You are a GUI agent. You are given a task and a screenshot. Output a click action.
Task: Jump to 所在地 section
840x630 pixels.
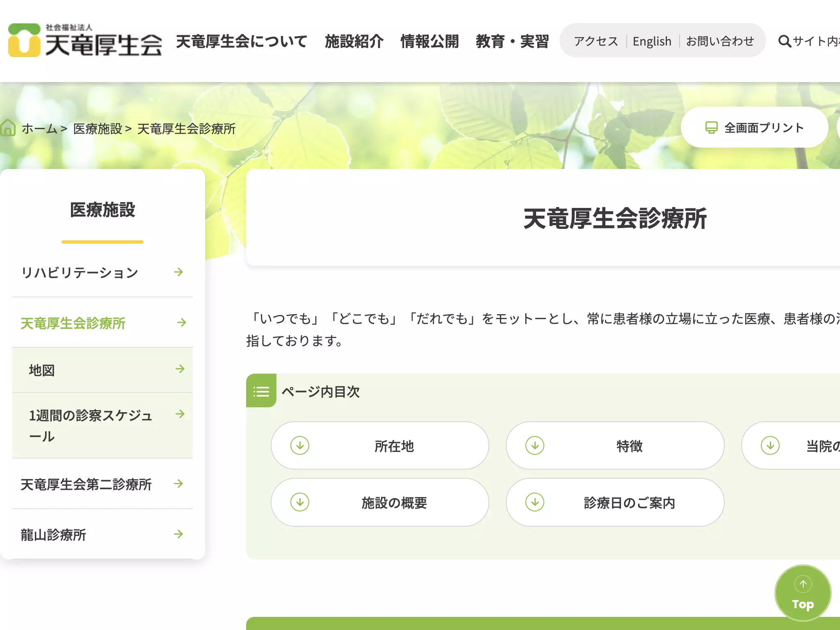coord(380,445)
